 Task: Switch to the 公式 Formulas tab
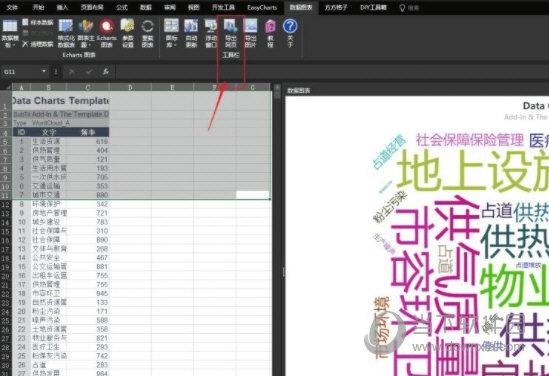click(x=121, y=7)
